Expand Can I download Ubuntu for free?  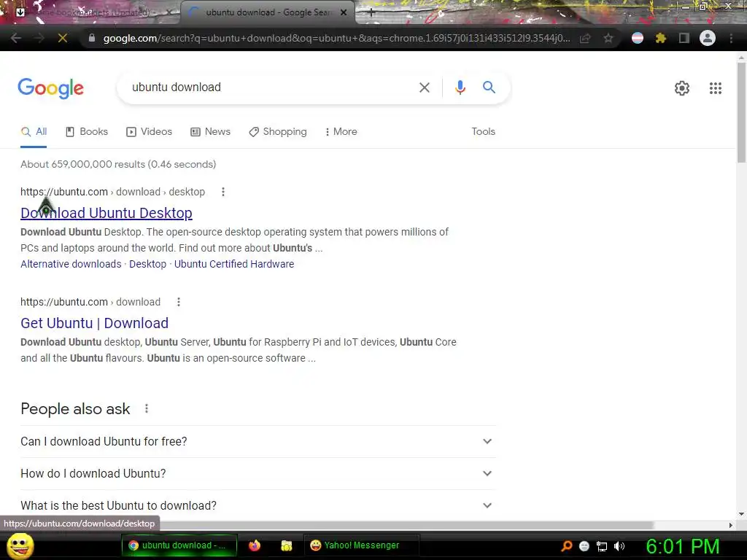tap(258, 441)
